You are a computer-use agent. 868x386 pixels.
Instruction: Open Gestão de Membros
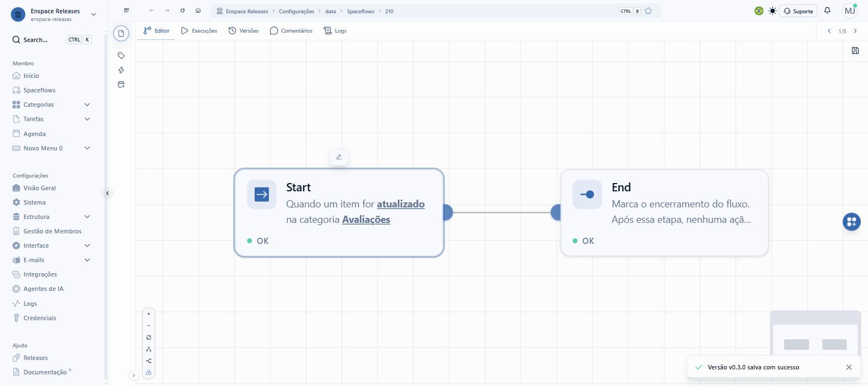[x=53, y=231]
